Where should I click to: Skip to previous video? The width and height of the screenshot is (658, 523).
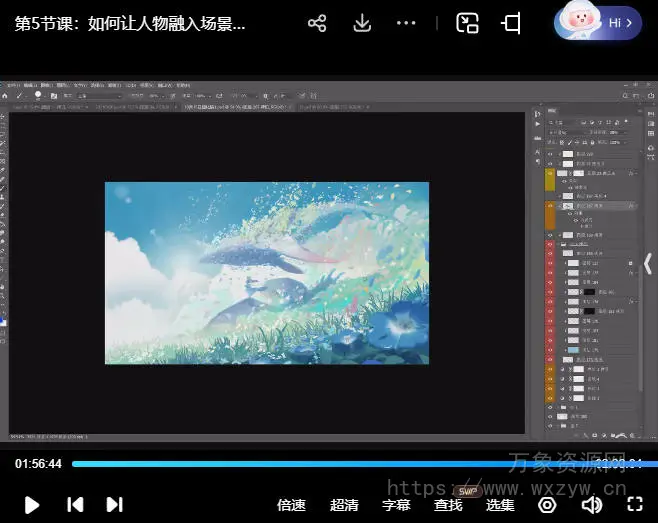point(75,505)
